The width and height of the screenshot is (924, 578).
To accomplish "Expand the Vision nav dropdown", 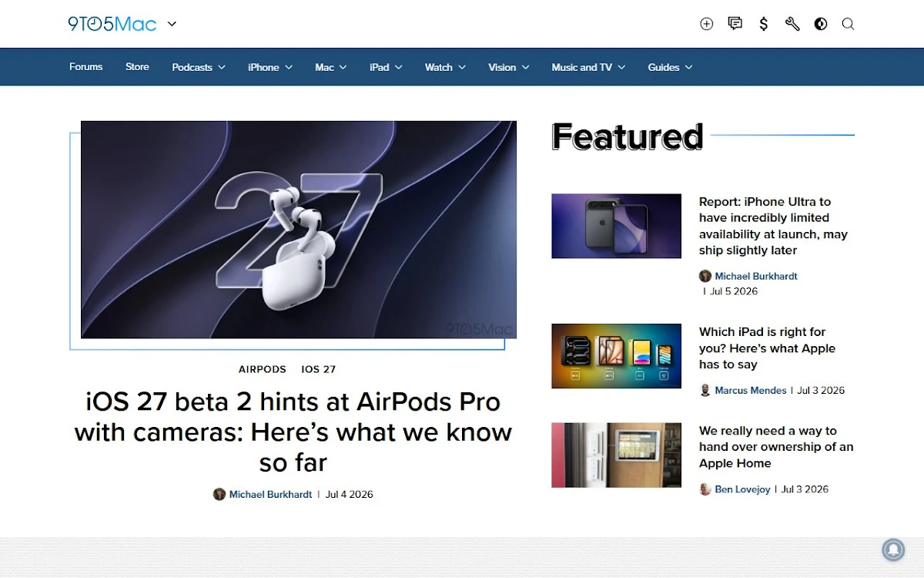I will pos(509,67).
